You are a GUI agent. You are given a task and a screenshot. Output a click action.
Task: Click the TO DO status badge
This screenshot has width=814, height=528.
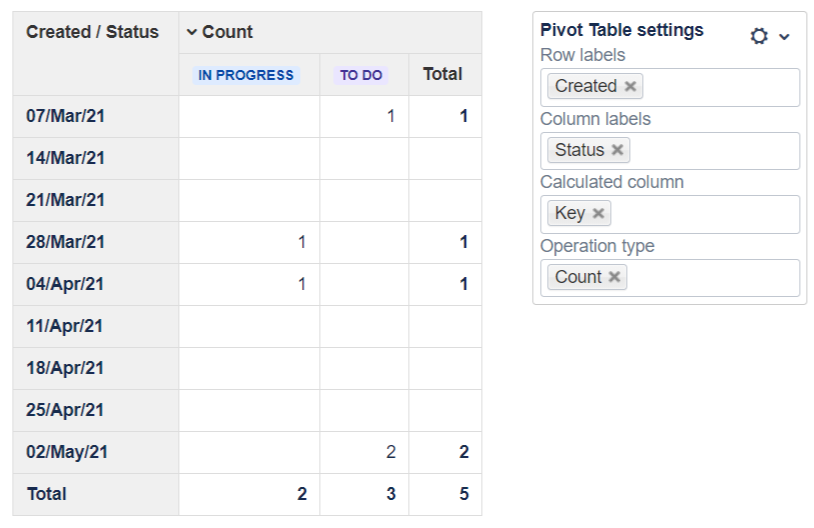[x=362, y=75]
